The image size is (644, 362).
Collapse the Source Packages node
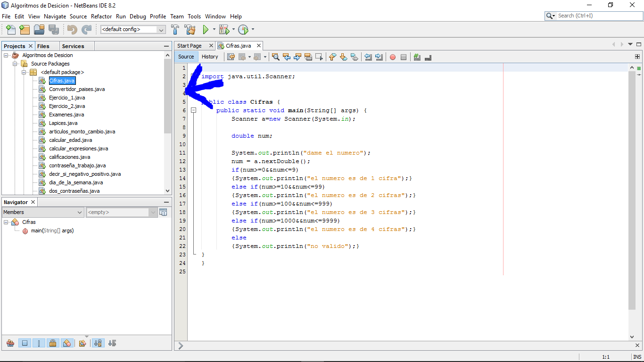pos(15,63)
